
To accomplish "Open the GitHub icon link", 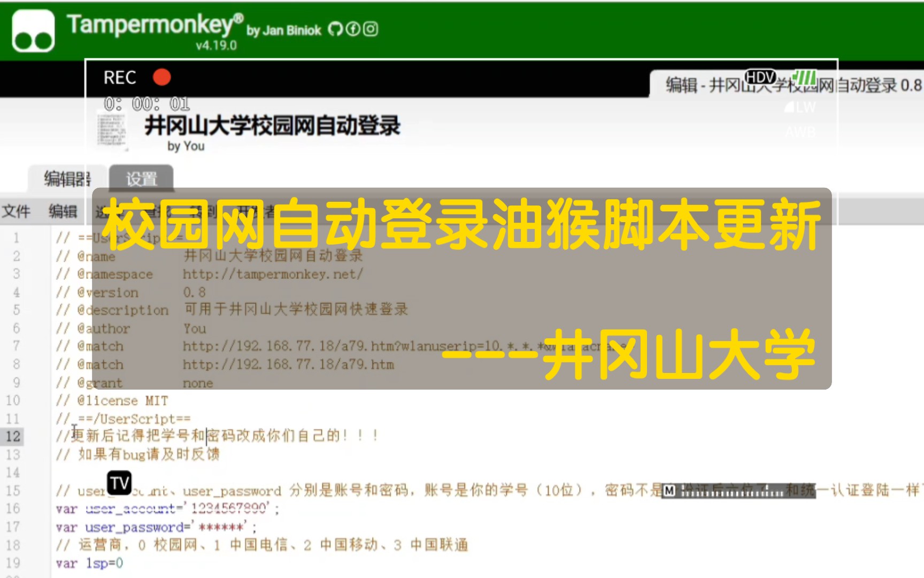I will 335,29.
